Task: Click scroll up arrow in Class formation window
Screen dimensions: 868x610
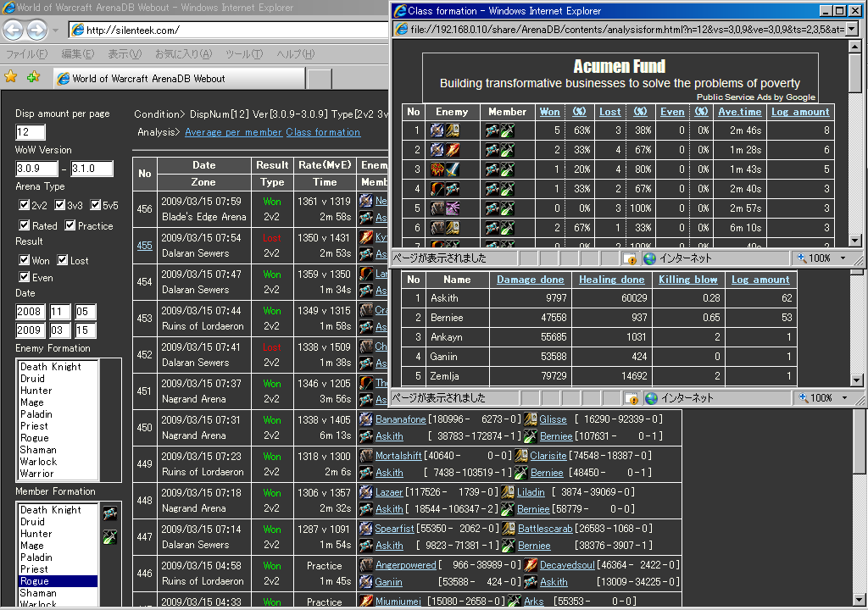Action: click(x=855, y=47)
